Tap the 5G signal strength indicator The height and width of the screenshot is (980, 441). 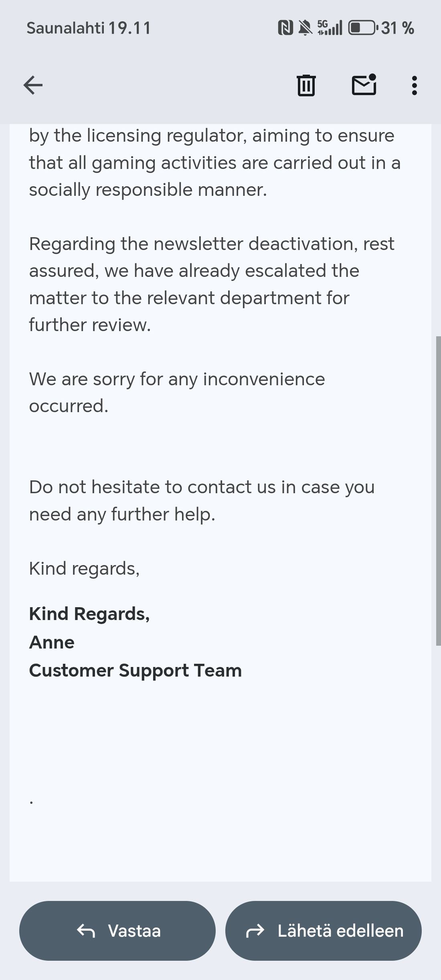tap(330, 28)
